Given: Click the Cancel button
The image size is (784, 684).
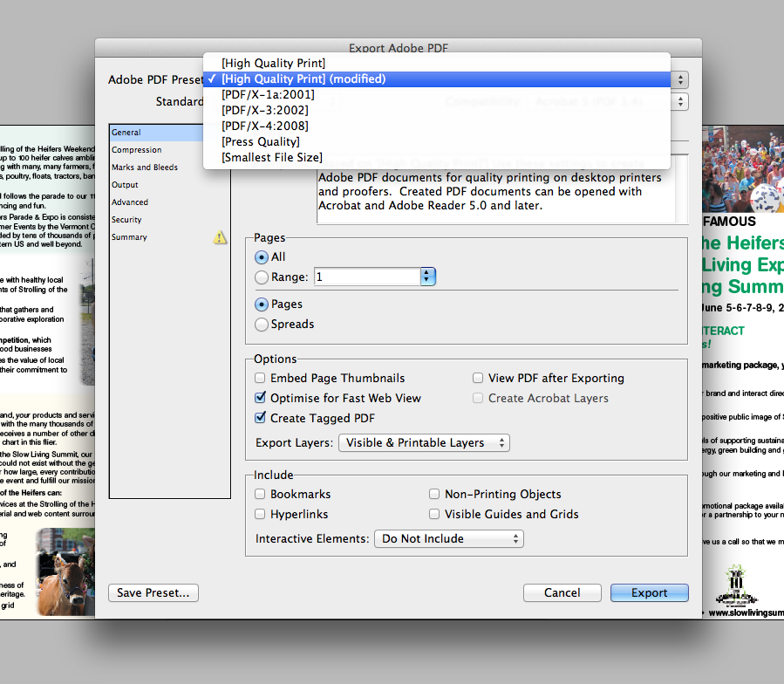Looking at the screenshot, I should [562, 593].
